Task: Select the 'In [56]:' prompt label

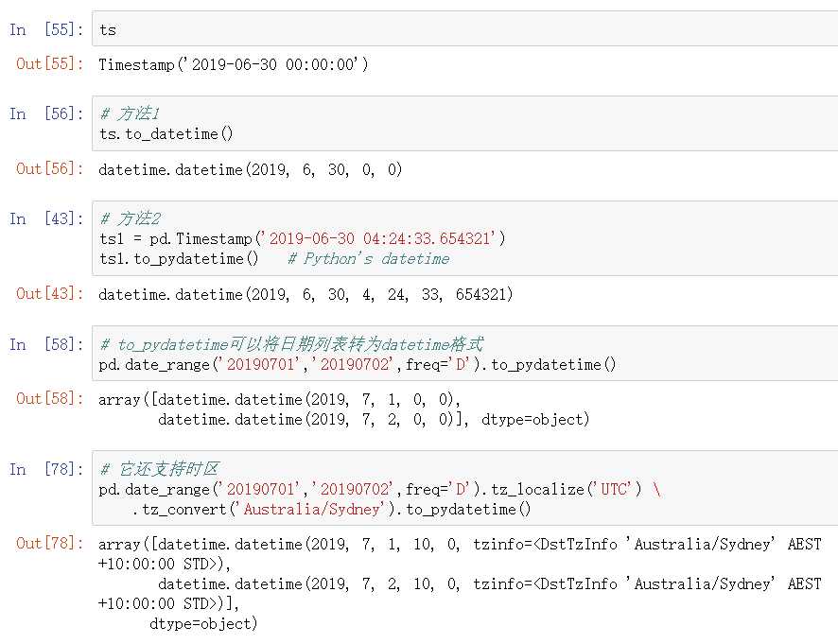Action: point(46,113)
